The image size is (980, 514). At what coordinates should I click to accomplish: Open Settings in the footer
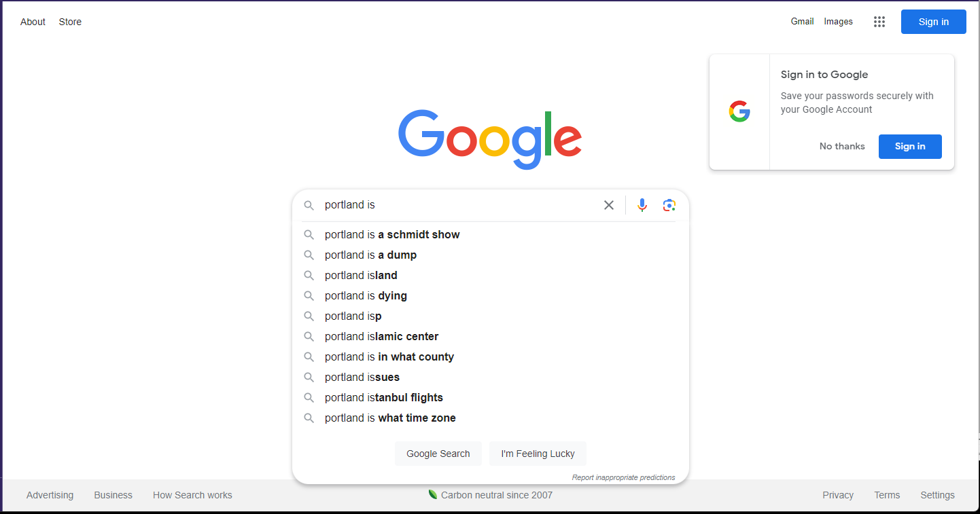937,495
